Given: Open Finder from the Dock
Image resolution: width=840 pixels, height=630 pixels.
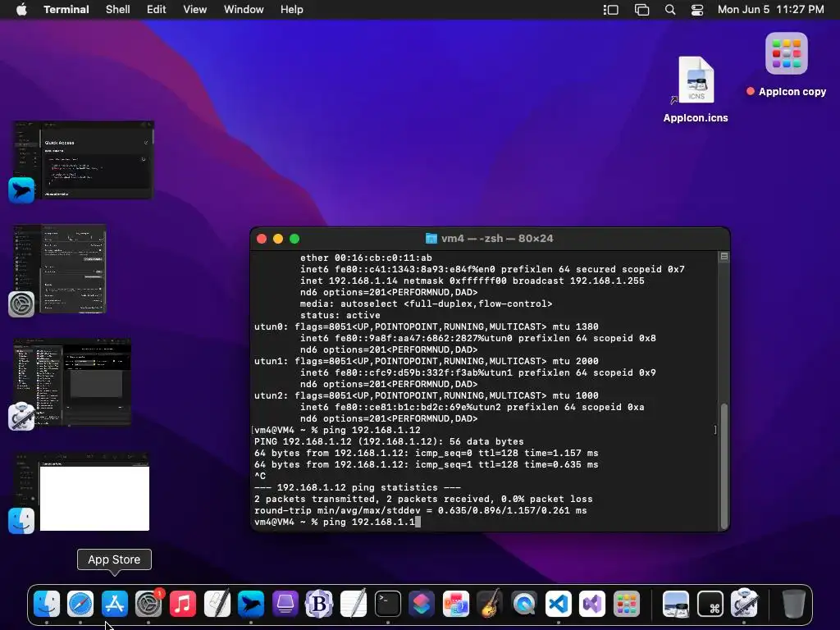Looking at the screenshot, I should [x=47, y=604].
